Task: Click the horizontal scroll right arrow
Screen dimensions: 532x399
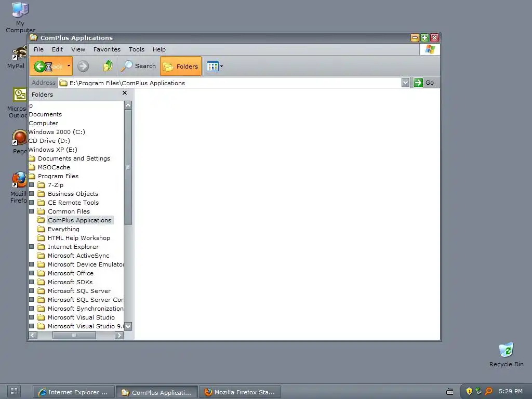Action: point(119,335)
